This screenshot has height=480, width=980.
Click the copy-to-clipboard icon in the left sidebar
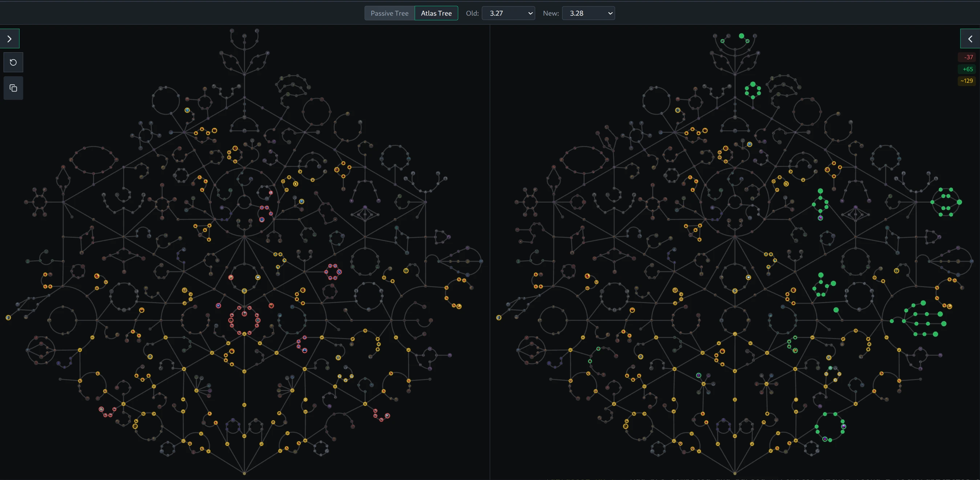tap(13, 88)
